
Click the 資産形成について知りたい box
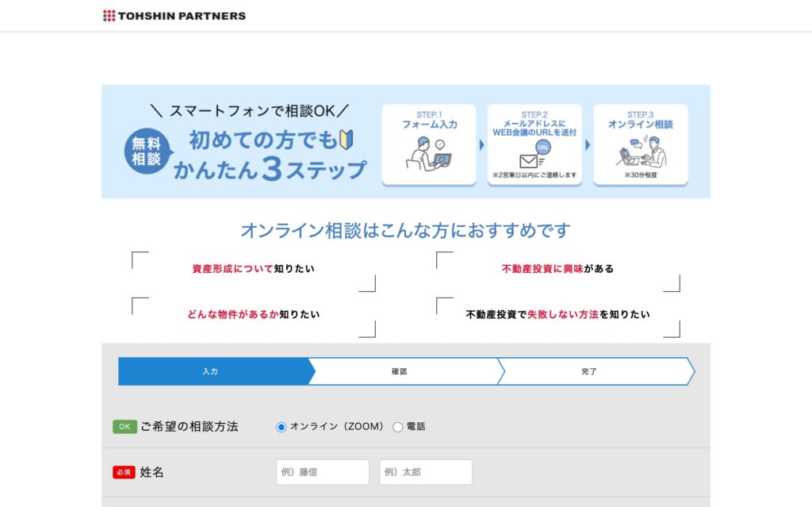pos(253,269)
